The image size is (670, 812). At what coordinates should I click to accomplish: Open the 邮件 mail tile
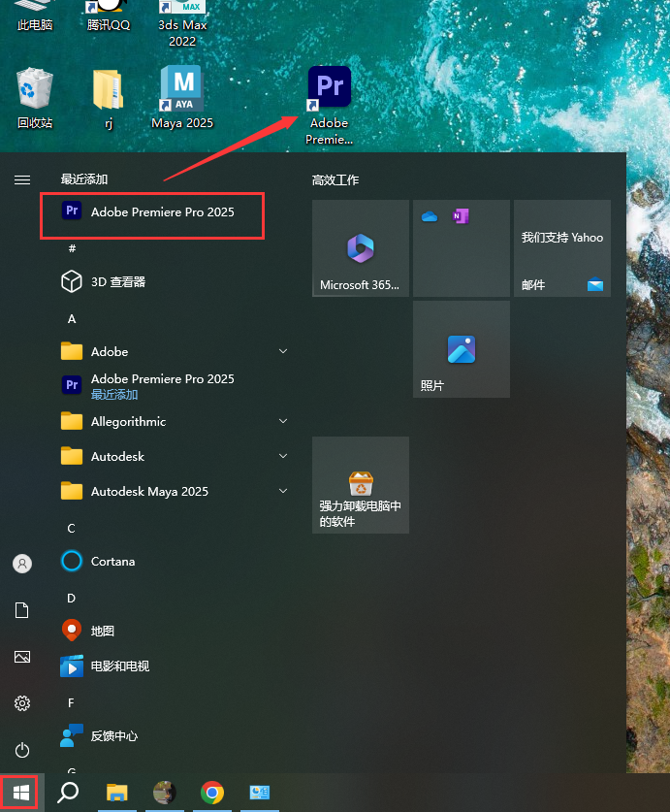[562, 248]
